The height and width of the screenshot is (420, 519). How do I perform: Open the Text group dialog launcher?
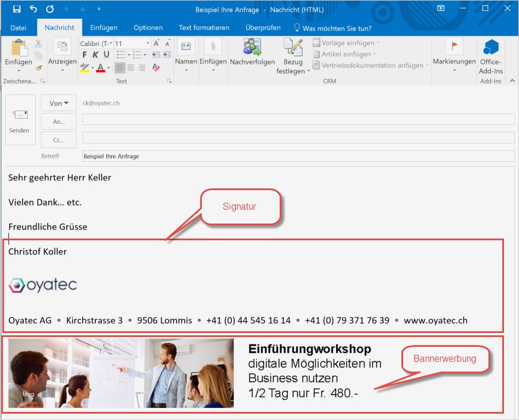(169, 81)
